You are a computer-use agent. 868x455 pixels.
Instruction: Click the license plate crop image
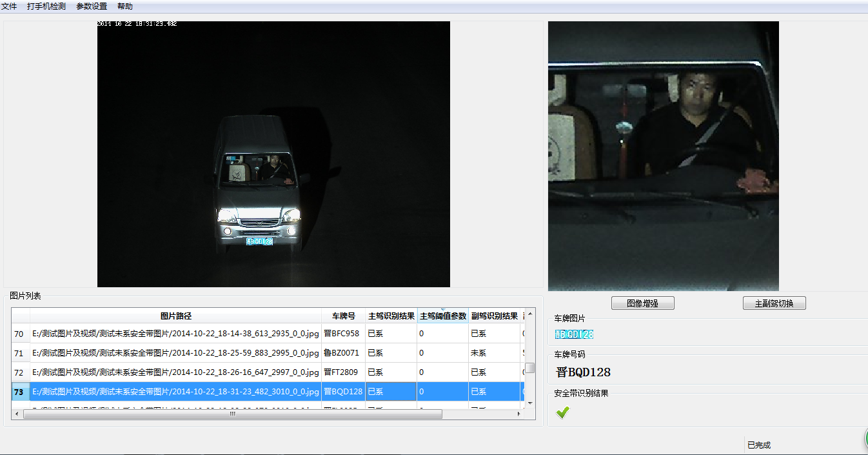574,334
